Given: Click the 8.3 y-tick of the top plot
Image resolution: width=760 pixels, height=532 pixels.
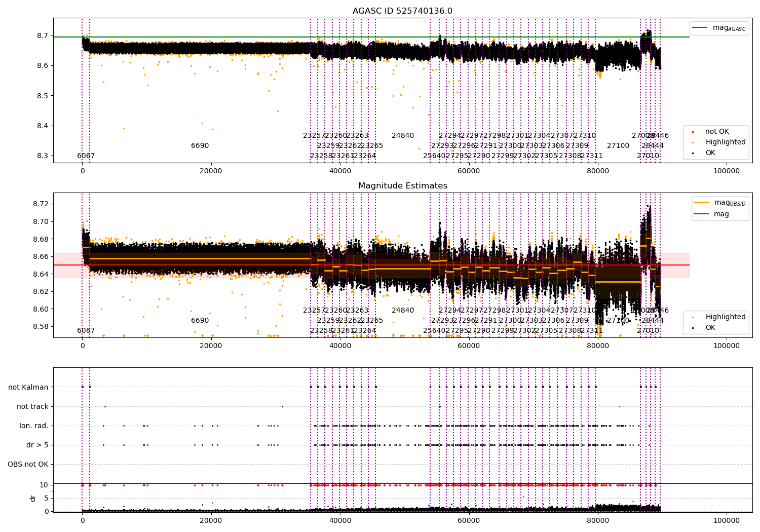Looking at the screenshot, I should (43, 156).
